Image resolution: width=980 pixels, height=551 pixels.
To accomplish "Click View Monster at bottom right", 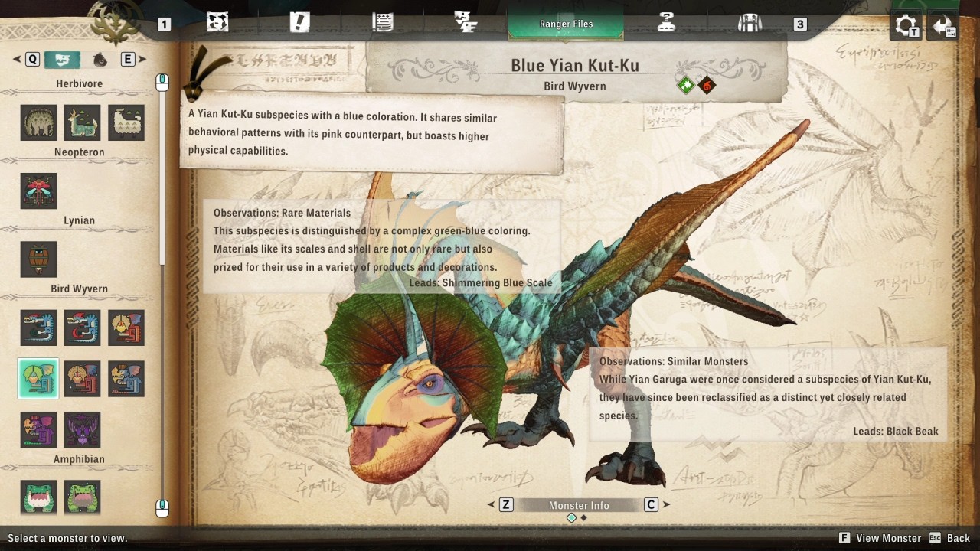I will (880, 538).
